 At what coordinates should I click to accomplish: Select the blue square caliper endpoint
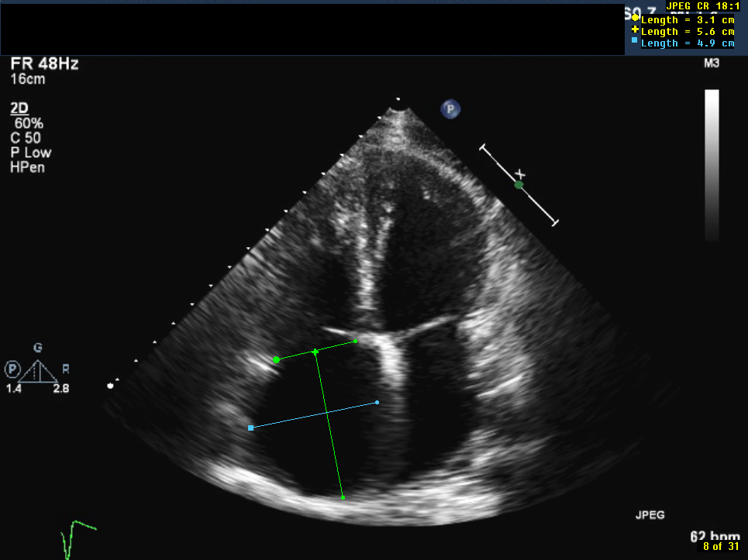click(x=250, y=428)
